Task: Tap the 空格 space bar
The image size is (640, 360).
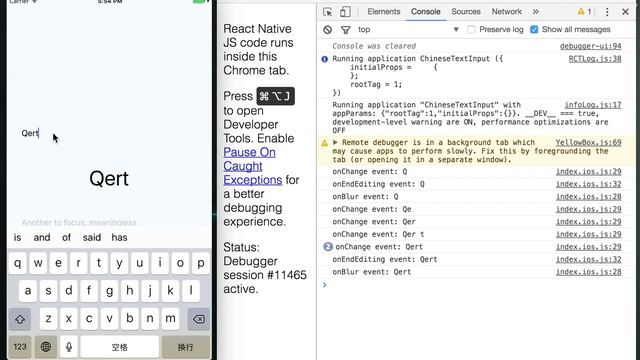Action: point(120,347)
